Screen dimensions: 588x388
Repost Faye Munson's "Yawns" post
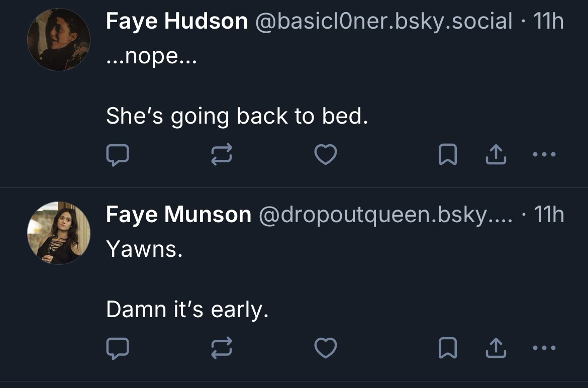coord(222,348)
